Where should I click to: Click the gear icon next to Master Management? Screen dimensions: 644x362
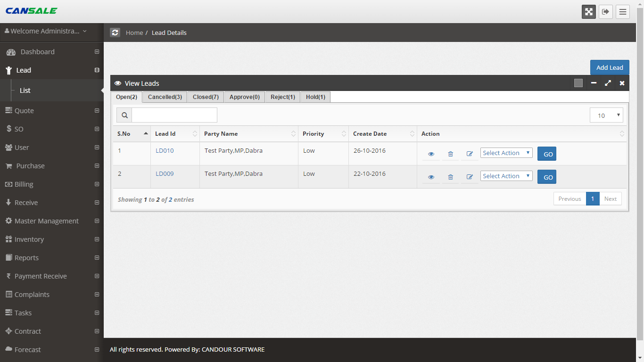tap(8, 221)
